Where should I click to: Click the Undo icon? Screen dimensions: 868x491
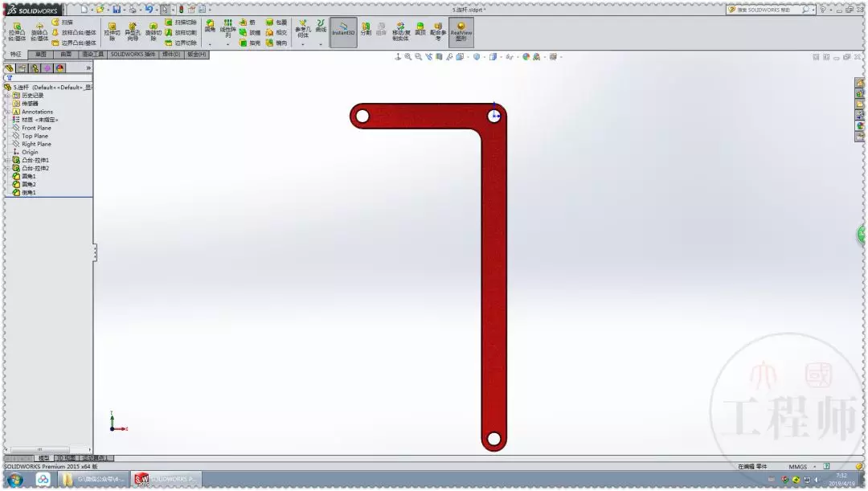[149, 10]
